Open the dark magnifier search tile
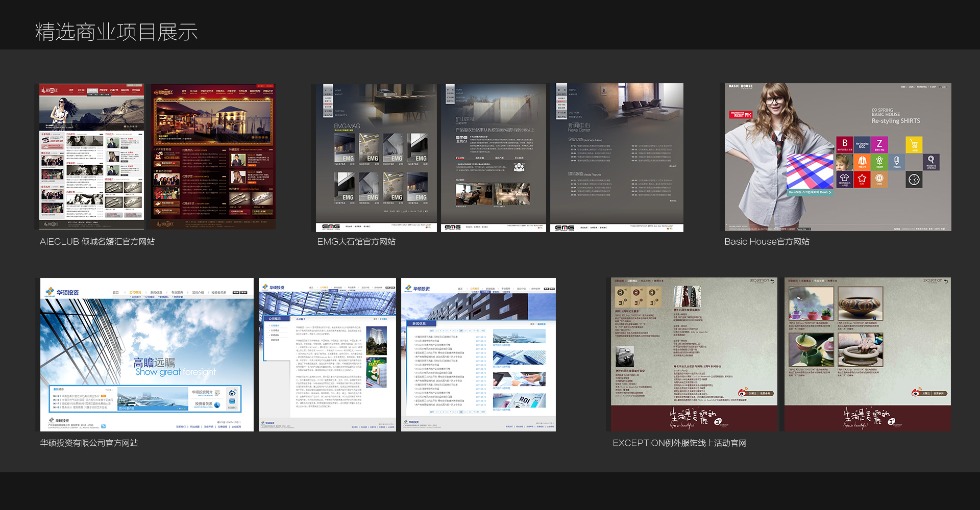The width and height of the screenshot is (980, 510). (932, 162)
